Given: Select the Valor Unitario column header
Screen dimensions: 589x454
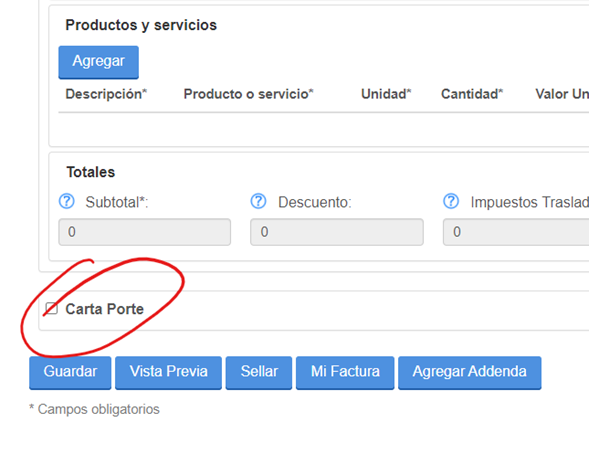Looking at the screenshot, I should coord(562,94).
